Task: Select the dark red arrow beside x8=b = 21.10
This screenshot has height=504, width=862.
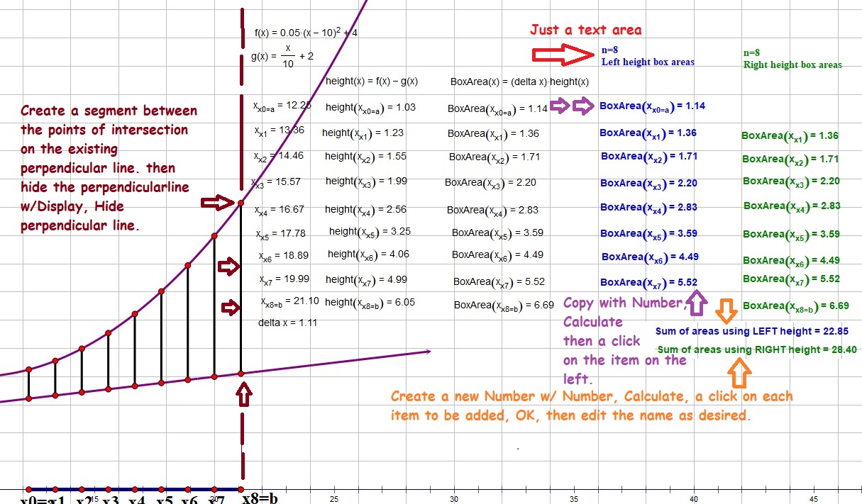Action: point(231,308)
